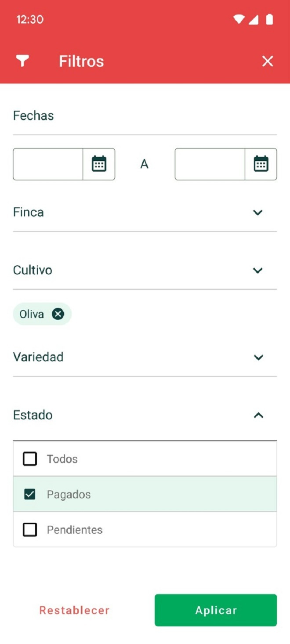This screenshot has height=644, width=290.
Task: Select the Pendientes row label
Action: (75, 530)
